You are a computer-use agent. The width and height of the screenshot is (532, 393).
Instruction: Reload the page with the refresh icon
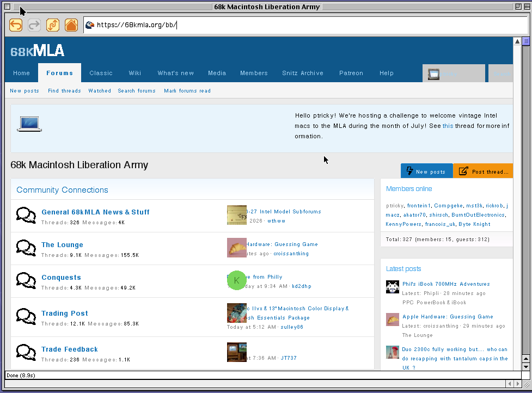53,25
